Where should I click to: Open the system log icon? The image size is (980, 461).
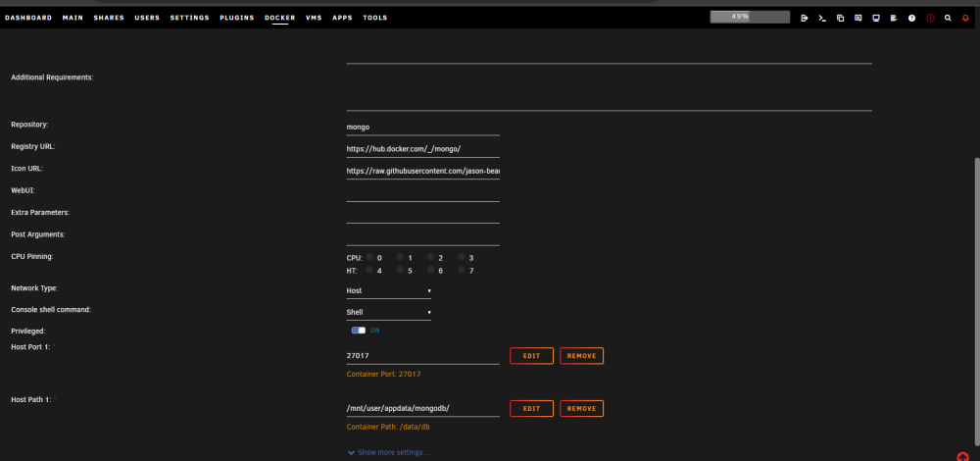pyautogui.click(x=894, y=18)
